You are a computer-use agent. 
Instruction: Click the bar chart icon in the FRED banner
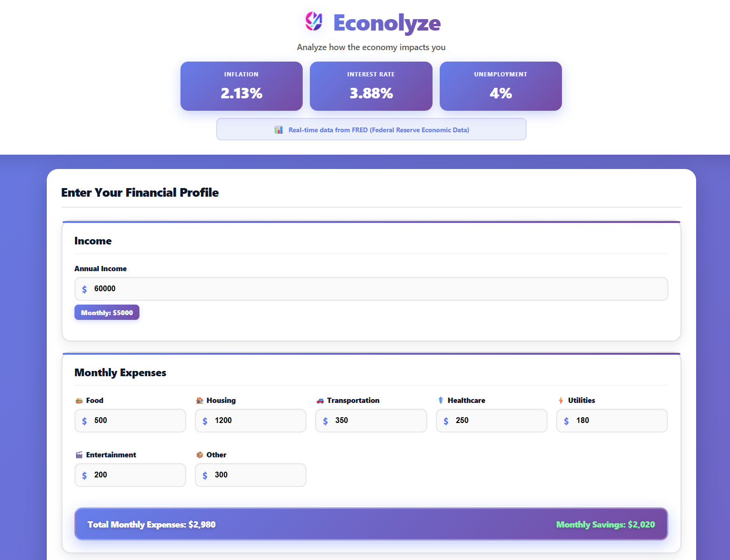pos(279,129)
